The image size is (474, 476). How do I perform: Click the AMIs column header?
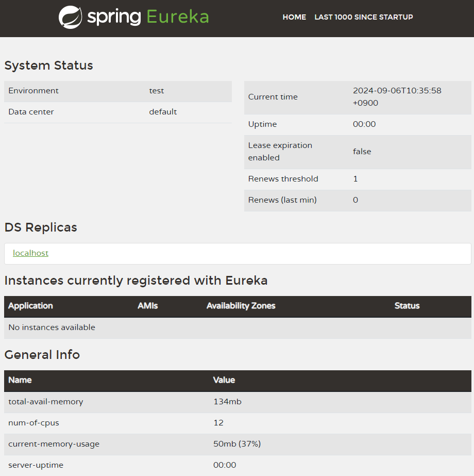click(x=148, y=306)
